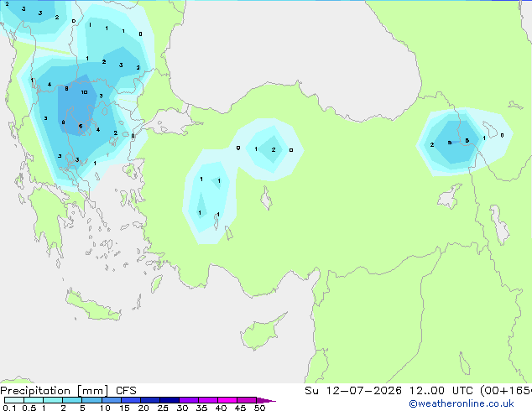Click the 'Su 12-07-2026 12..00 UTC' timestamp
The image size is (532, 411).
pos(389,391)
